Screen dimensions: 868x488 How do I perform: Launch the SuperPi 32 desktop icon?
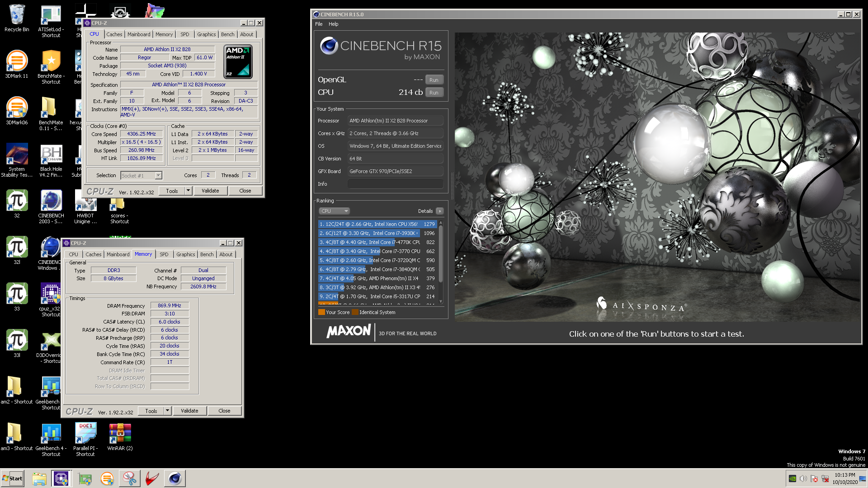point(17,204)
